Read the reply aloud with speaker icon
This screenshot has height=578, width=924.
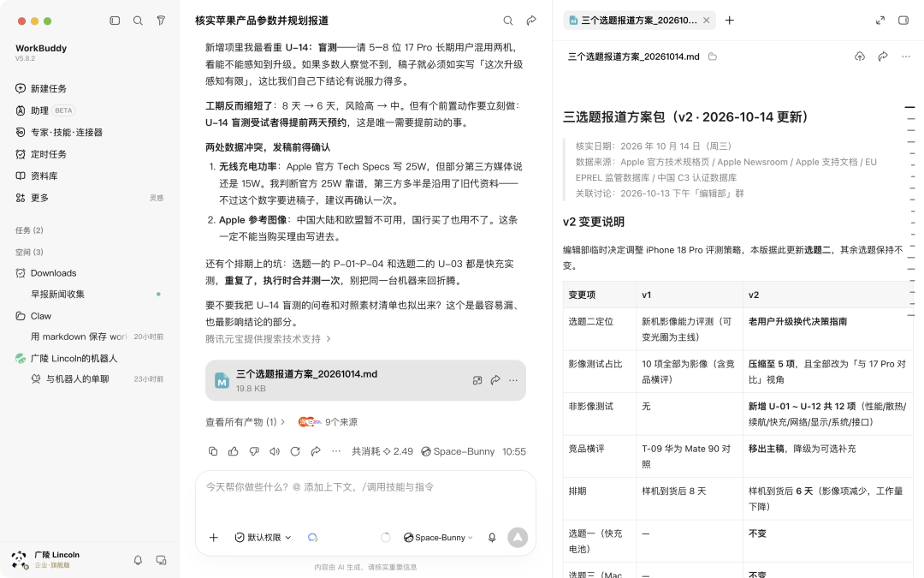pos(275,451)
